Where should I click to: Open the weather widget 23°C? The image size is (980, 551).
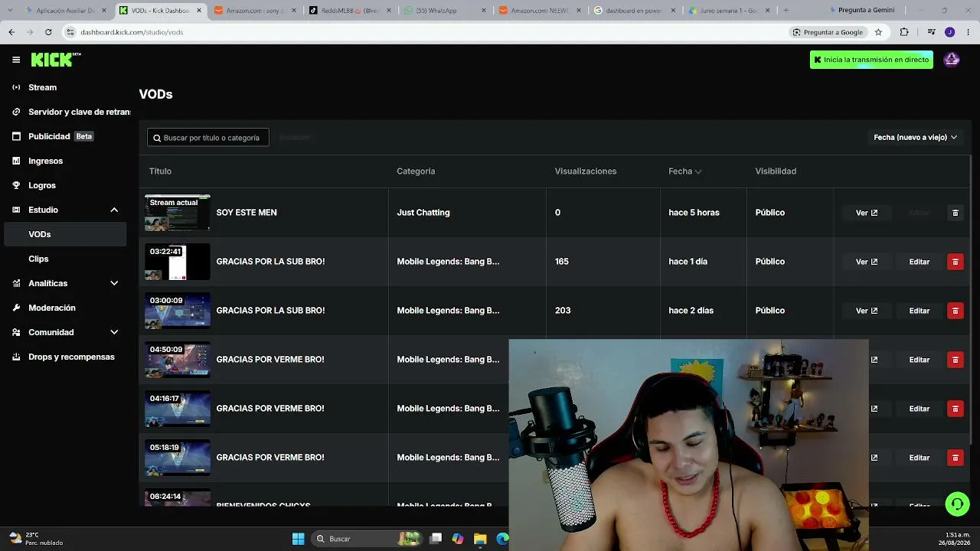pos(36,539)
